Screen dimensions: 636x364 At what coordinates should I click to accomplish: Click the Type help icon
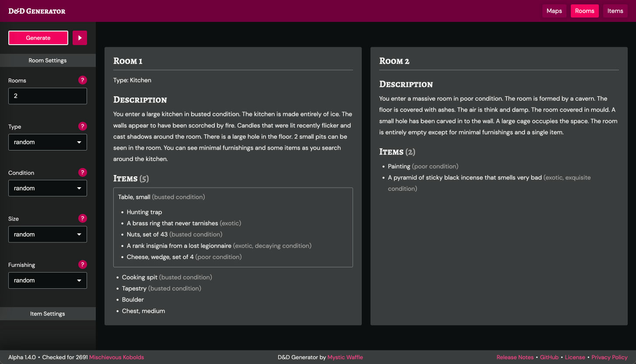[83, 126]
